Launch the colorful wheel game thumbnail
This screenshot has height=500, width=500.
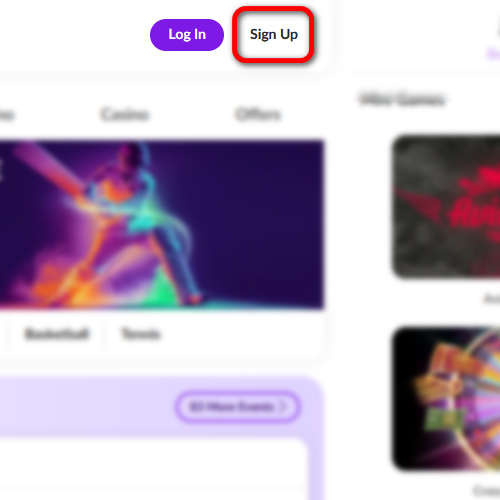[446, 399]
